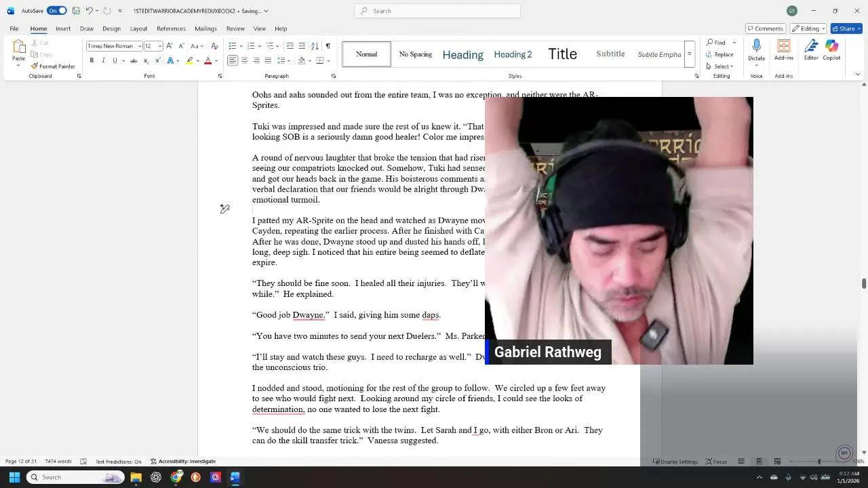This screenshot has width=868, height=488.
Task: Open the Editing mode dropdown
Action: click(808, 28)
